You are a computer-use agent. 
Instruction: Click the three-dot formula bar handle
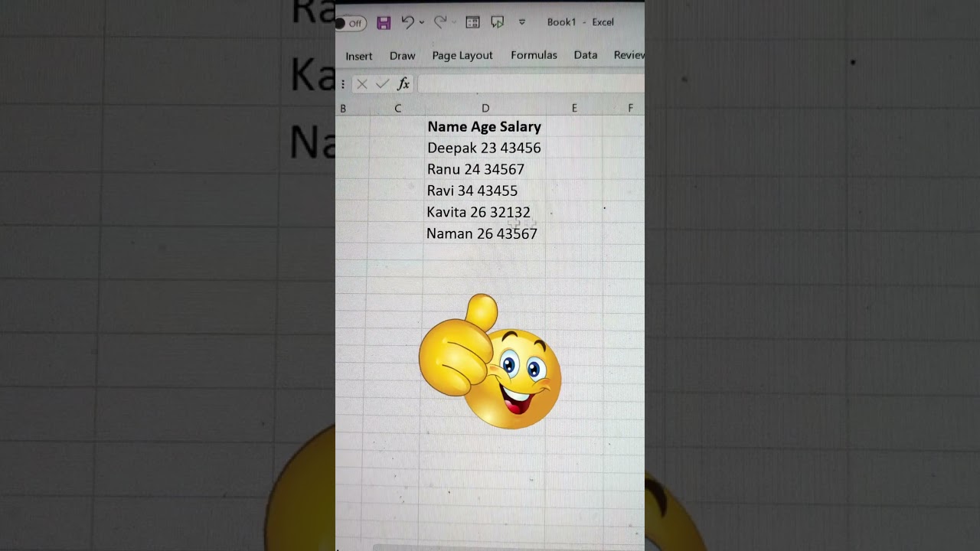tap(343, 84)
